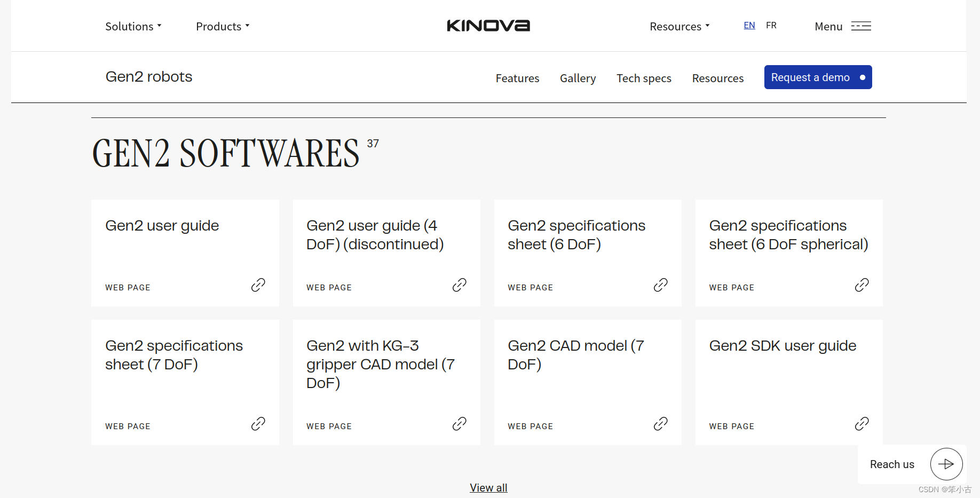Click link icon on Gen2 specifications sheet (6 DoF)
The width and height of the screenshot is (980, 498).
(661, 285)
